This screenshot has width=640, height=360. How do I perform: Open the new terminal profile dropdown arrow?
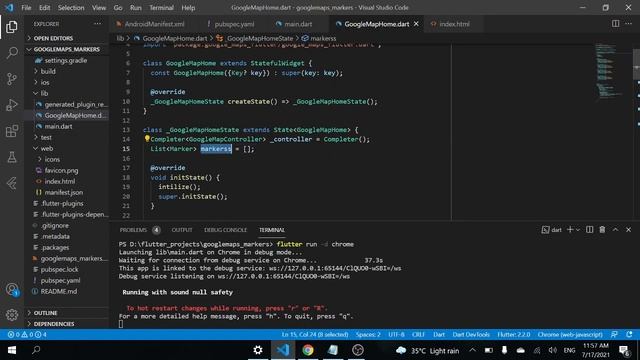pos(578,230)
